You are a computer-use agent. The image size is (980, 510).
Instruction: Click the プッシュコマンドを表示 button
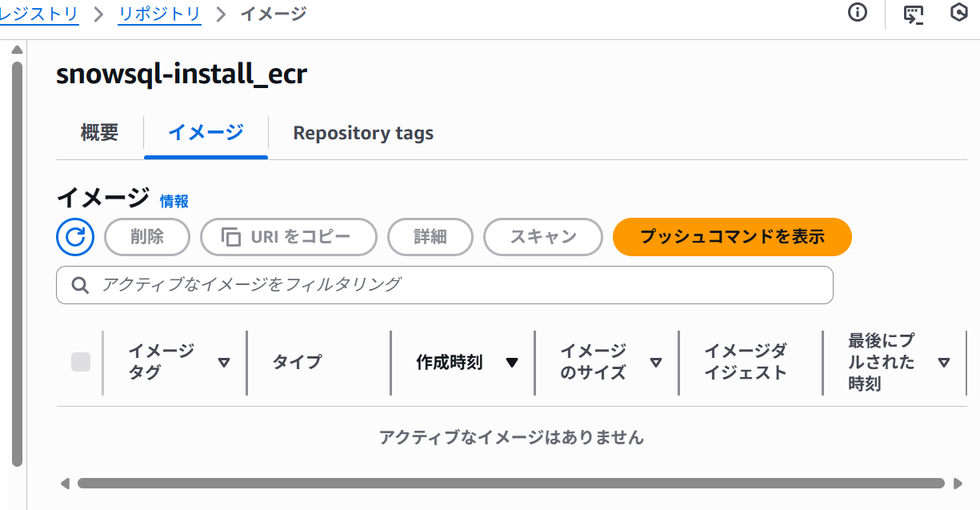pos(732,237)
